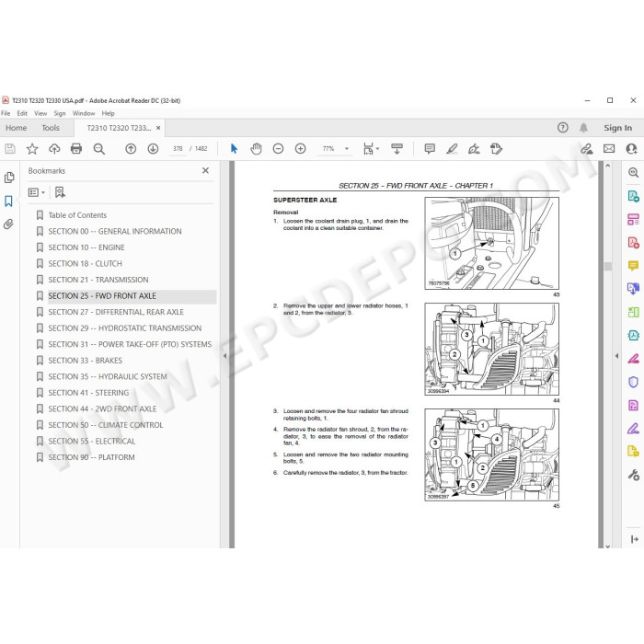The image size is (644, 644).
Task: Add a sticky note comment
Action: coord(430,149)
